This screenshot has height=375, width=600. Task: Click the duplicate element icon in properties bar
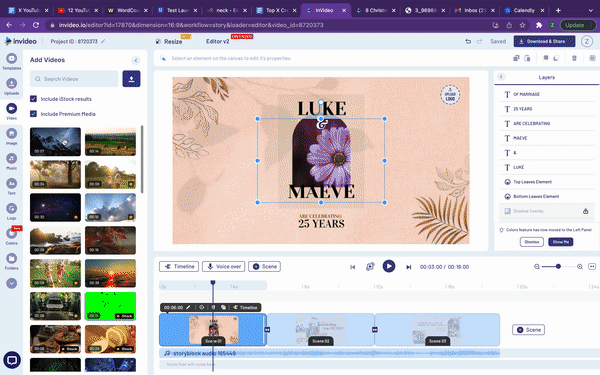(516, 58)
